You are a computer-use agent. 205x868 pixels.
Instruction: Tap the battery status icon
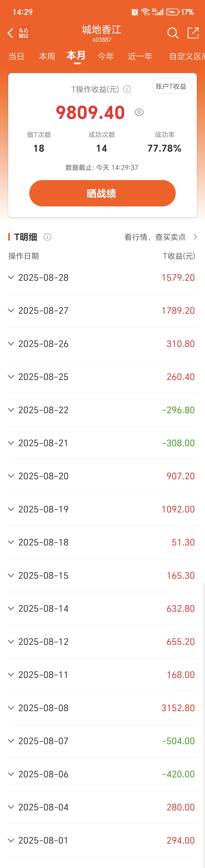click(172, 12)
